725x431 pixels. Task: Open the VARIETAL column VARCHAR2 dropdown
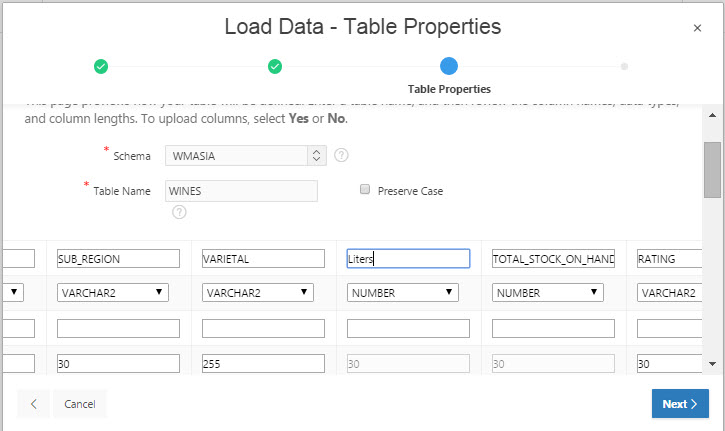click(x=256, y=292)
